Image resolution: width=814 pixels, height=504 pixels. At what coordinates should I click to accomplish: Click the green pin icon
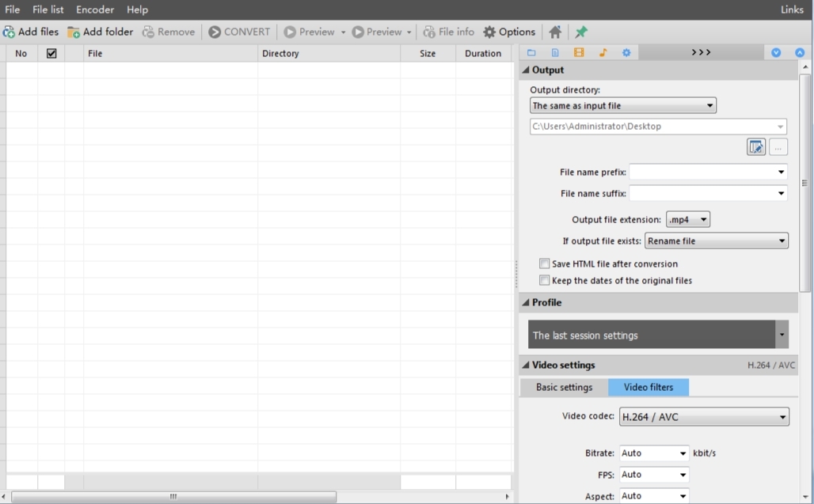pos(581,32)
